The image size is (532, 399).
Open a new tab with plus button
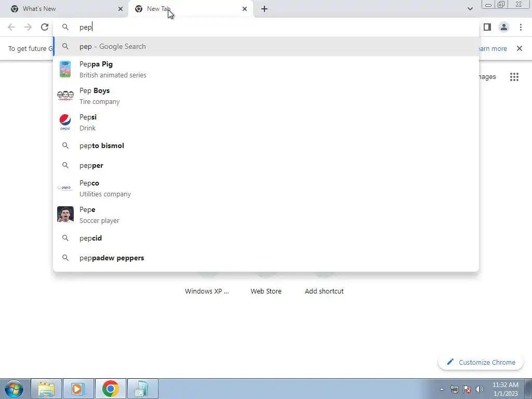(264, 9)
